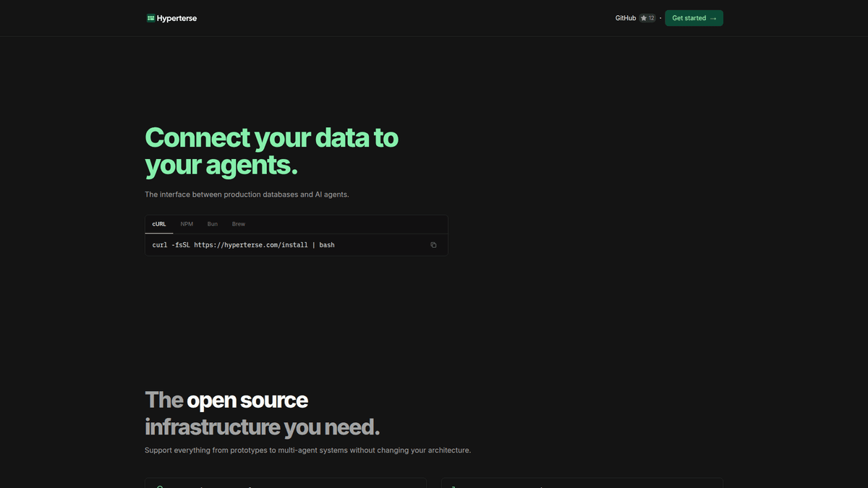Screen dimensions: 868x488
Task: Click the Get started button
Action: pos(693,17)
